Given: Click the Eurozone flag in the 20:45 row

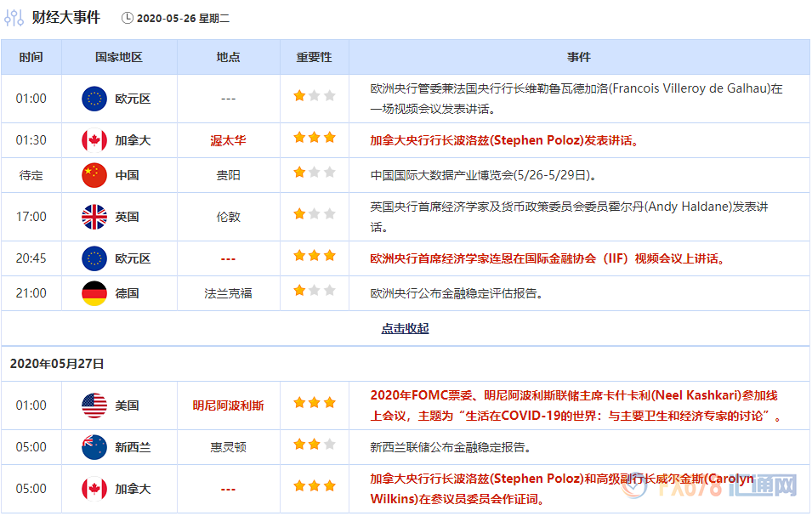Looking at the screenshot, I should point(94,258).
